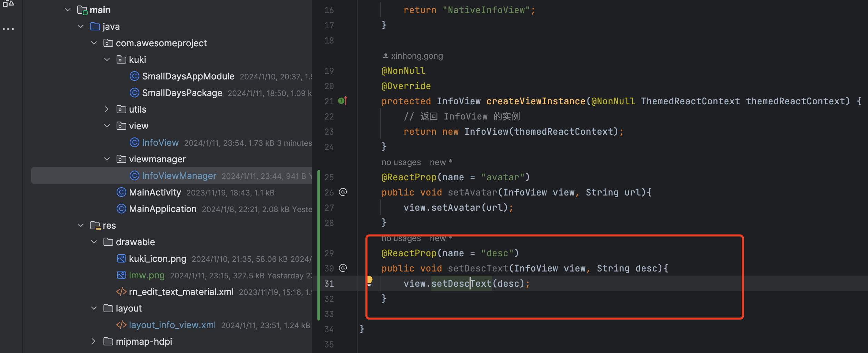
Task: Collapse the viewmanager package chevron
Action: (107, 159)
